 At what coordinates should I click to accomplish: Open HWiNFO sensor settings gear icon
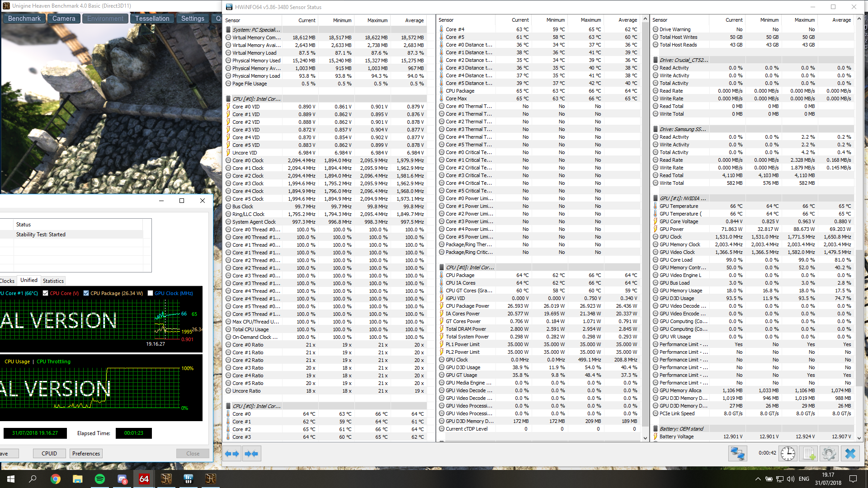pos(829,453)
